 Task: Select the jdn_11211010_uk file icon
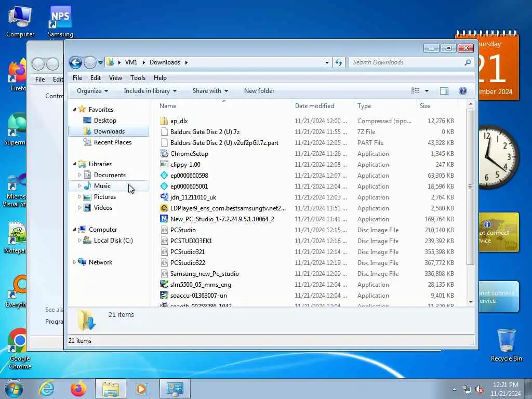click(x=164, y=197)
